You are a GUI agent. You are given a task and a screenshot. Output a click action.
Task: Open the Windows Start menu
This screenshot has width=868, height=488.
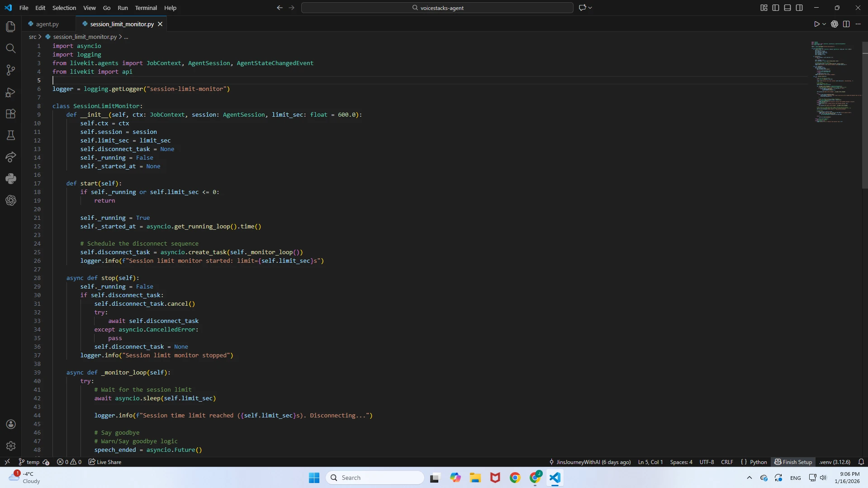click(x=314, y=478)
